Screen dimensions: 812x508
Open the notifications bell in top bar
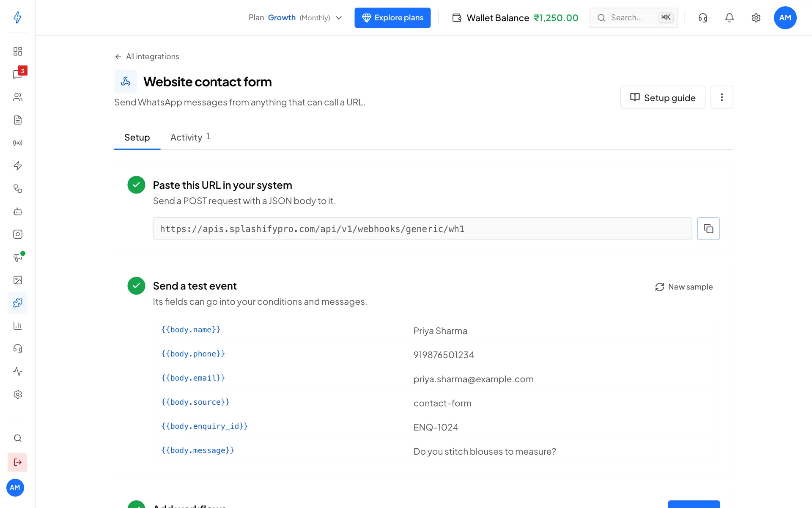[729, 18]
